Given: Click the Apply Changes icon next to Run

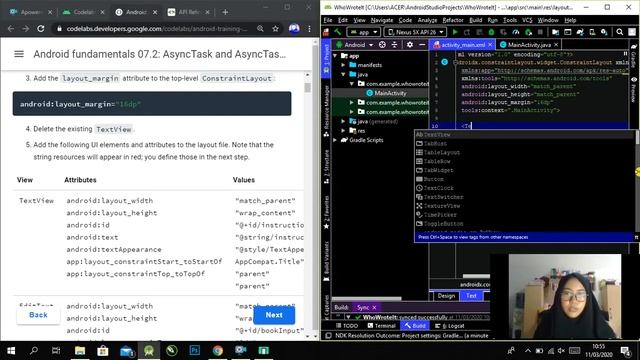Looking at the screenshot, I should pos(467,32).
